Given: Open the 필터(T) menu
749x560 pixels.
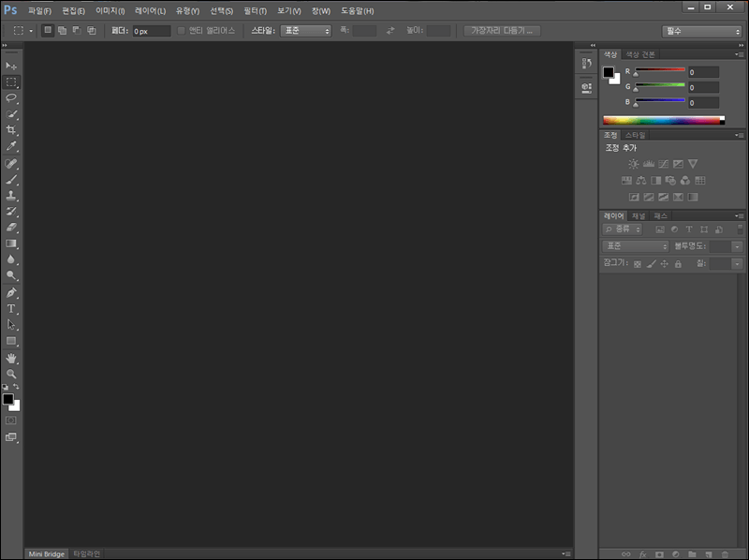Looking at the screenshot, I should pos(255,10).
